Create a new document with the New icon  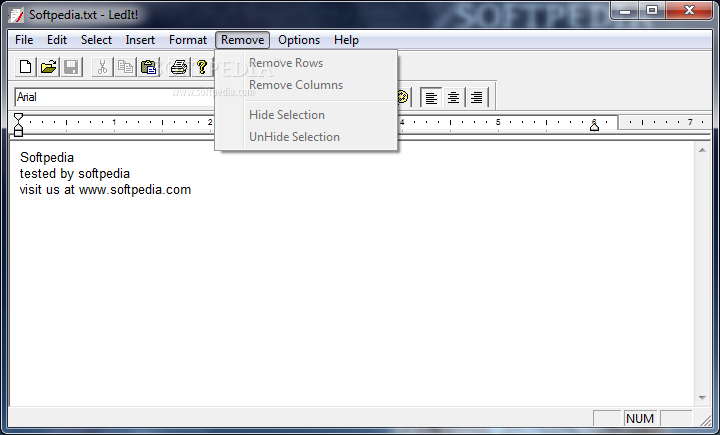tap(26, 67)
